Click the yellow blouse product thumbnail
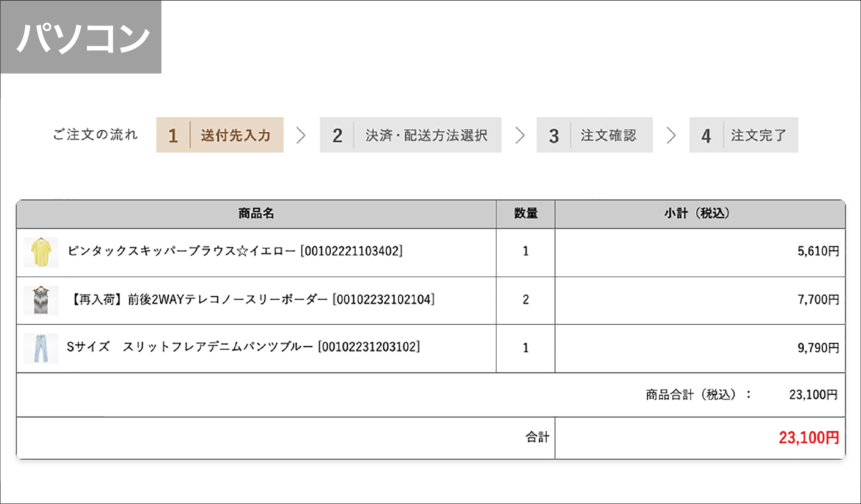The width and height of the screenshot is (861, 504). 41,253
